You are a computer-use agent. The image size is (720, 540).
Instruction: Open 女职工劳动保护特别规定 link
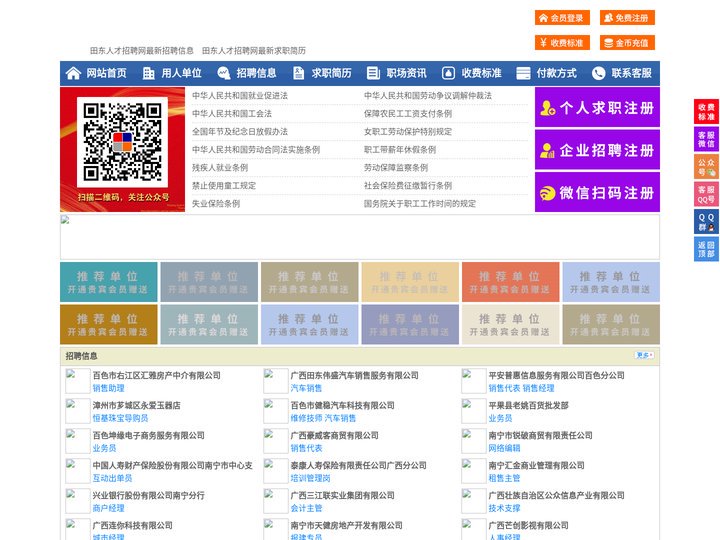tap(408, 131)
